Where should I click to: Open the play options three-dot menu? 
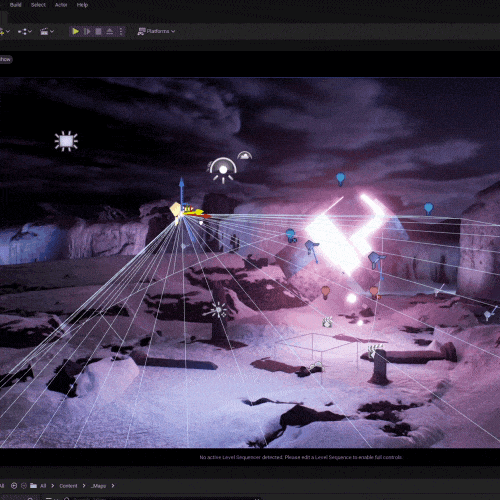(121, 31)
